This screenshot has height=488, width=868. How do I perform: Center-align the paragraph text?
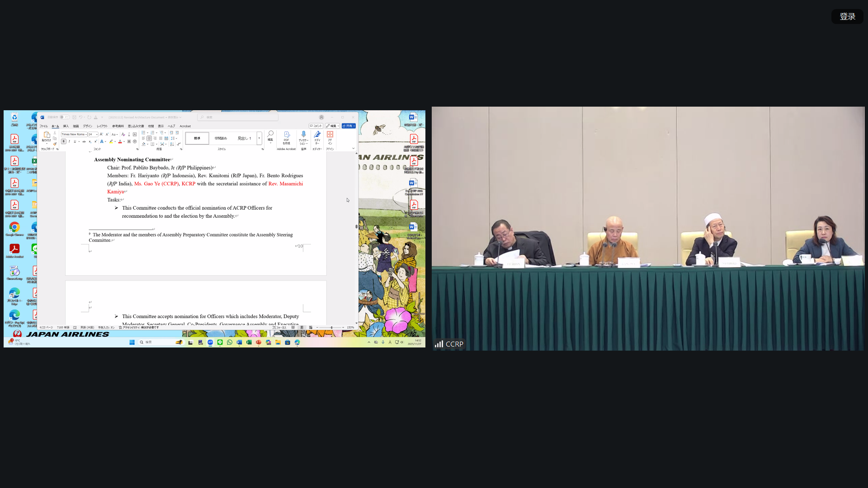(x=149, y=138)
